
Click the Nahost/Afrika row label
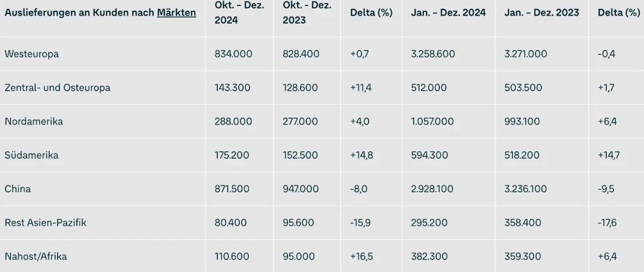click(35, 257)
